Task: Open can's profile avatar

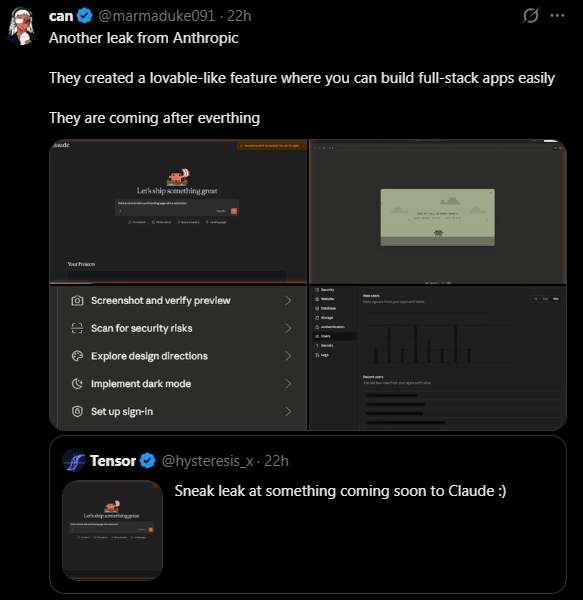Action: pos(22,26)
